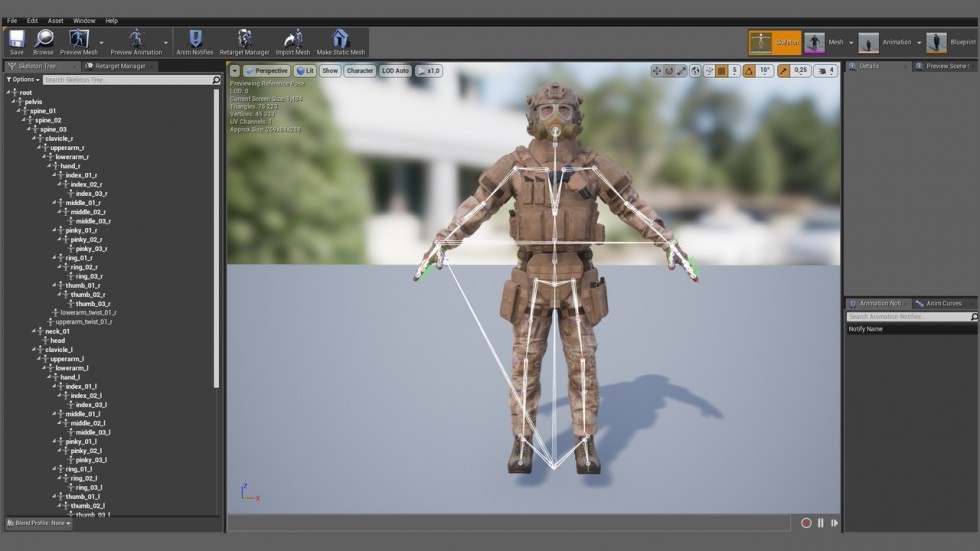Collapse the spine_03 bone node
Screen dimensions: 980x551
click(29, 129)
